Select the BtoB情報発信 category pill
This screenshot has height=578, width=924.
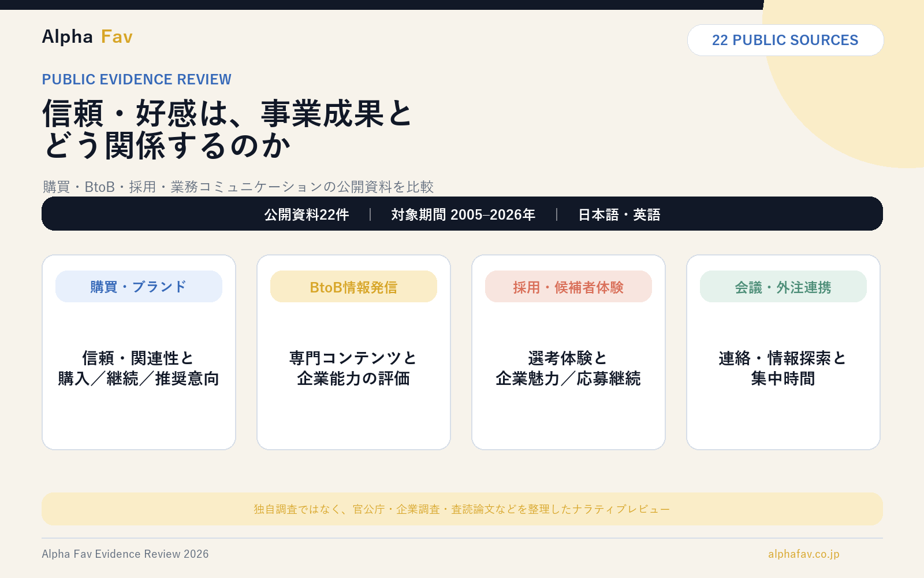tap(353, 287)
